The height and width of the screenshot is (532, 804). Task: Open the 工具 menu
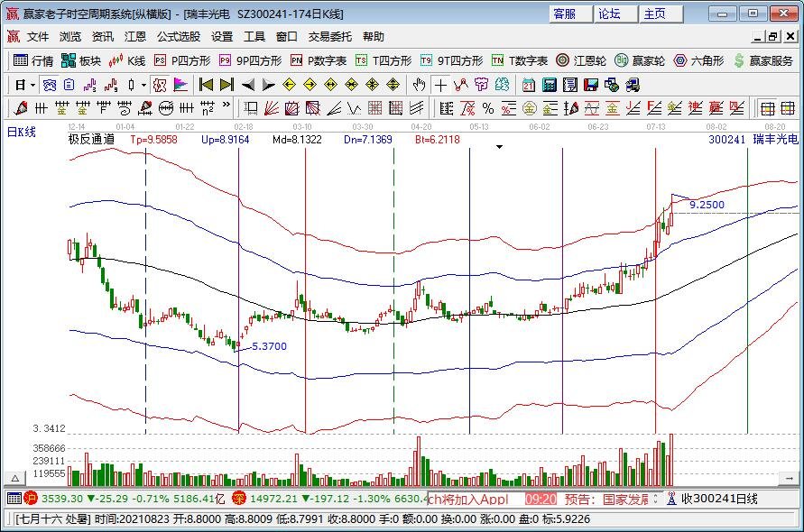point(254,37)
